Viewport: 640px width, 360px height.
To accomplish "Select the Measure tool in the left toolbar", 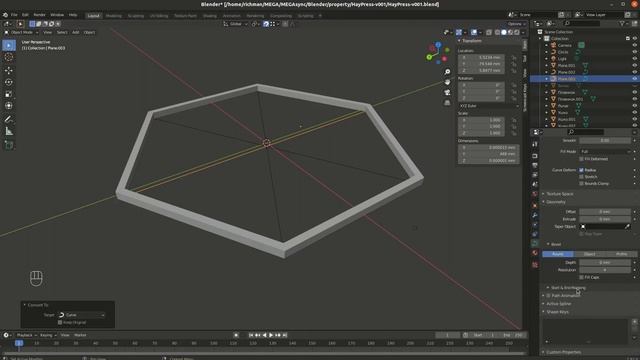I will click(9, 131).
